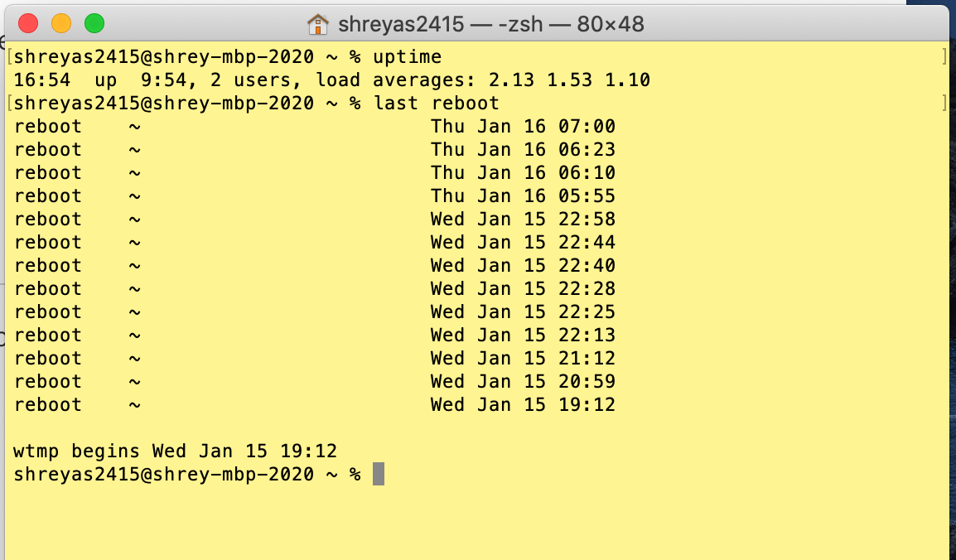Click the home folder proxy icon in title bar

coord(318,24)
